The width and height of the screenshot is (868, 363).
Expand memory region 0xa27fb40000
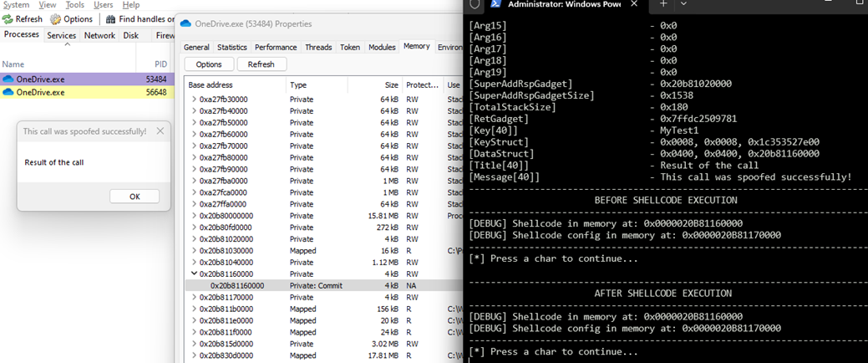click(194, 111)
